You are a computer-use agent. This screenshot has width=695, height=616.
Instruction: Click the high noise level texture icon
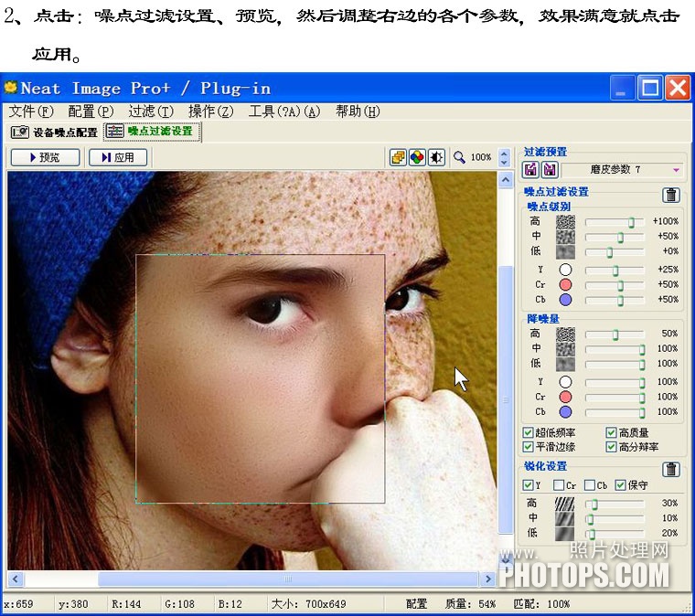(565, 221)
